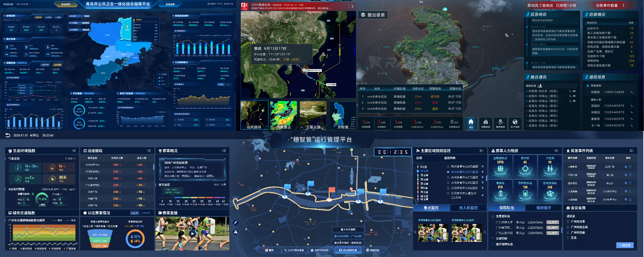Collapse the 生态环境指数 panel with double chevron

74,151
